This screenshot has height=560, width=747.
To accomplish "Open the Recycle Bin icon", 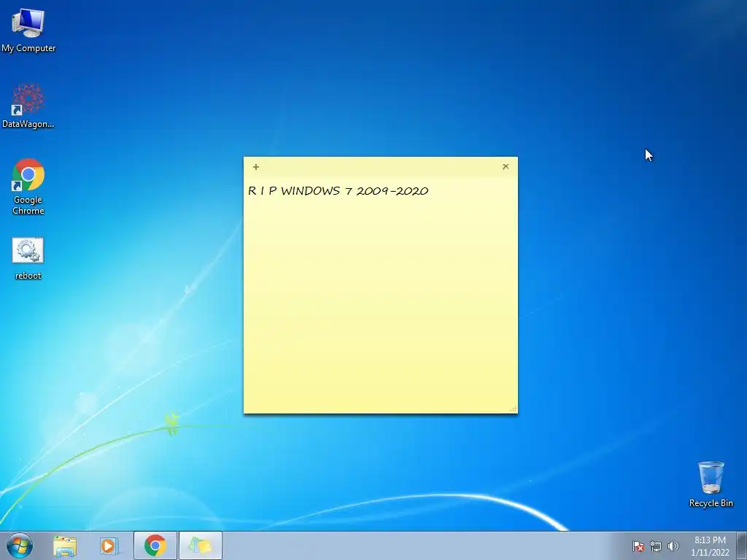I will tap(711, 484).
